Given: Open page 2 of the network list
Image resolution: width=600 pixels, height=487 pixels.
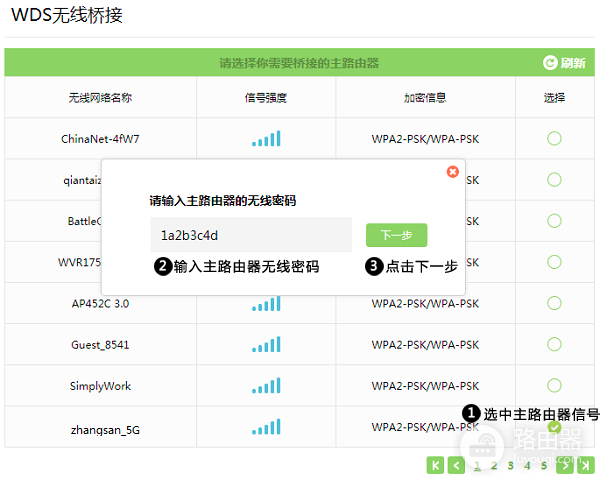Looking at the screenshot, I should (494, 466).
